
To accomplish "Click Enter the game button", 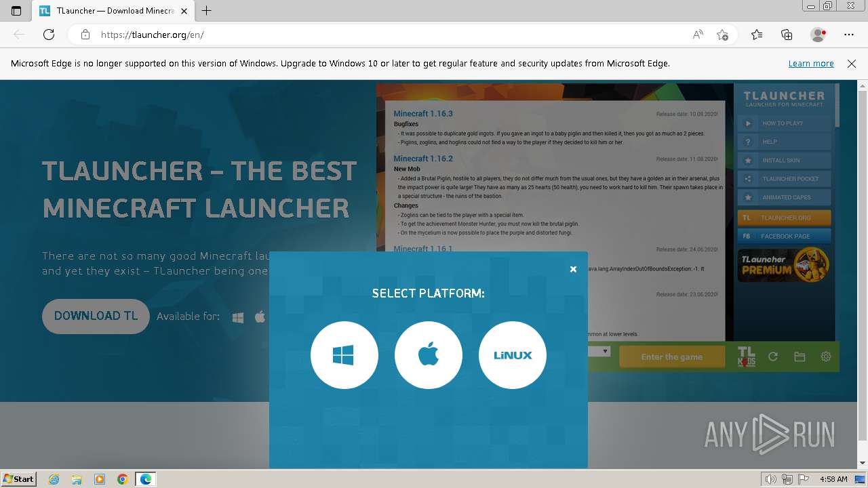I will pyautogui.click(x=672, y=357).
